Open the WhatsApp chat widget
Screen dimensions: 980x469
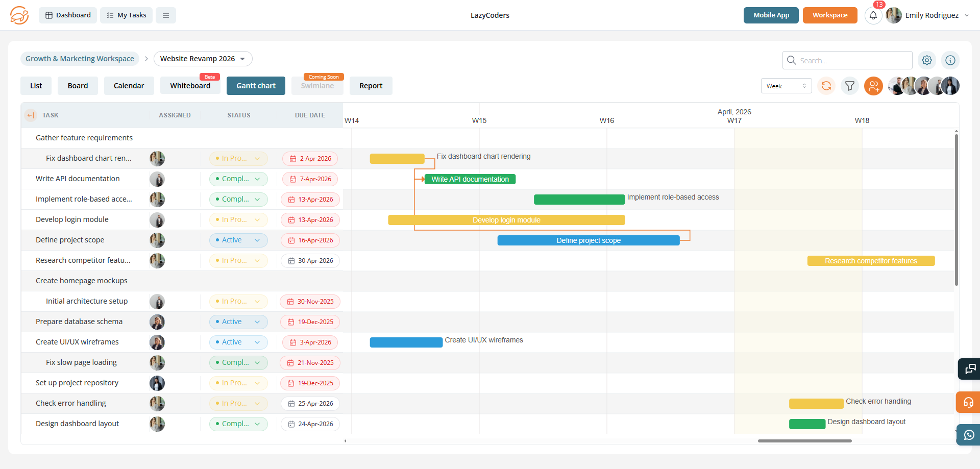tap(969, 435)
